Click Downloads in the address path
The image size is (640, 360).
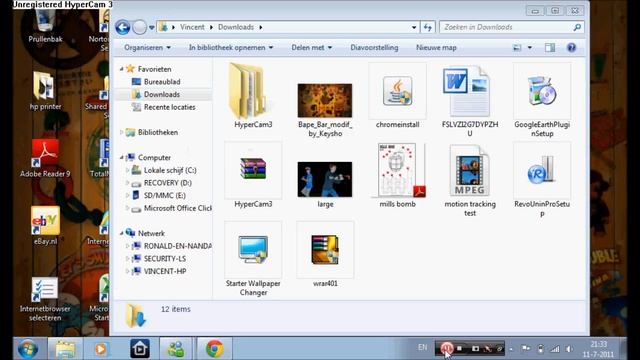(236, 27)
